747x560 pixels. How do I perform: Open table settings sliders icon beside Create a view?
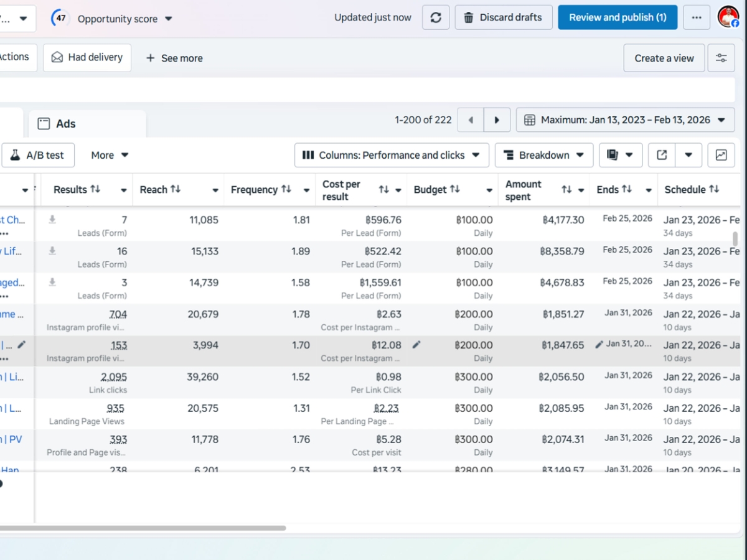[721, 58]
